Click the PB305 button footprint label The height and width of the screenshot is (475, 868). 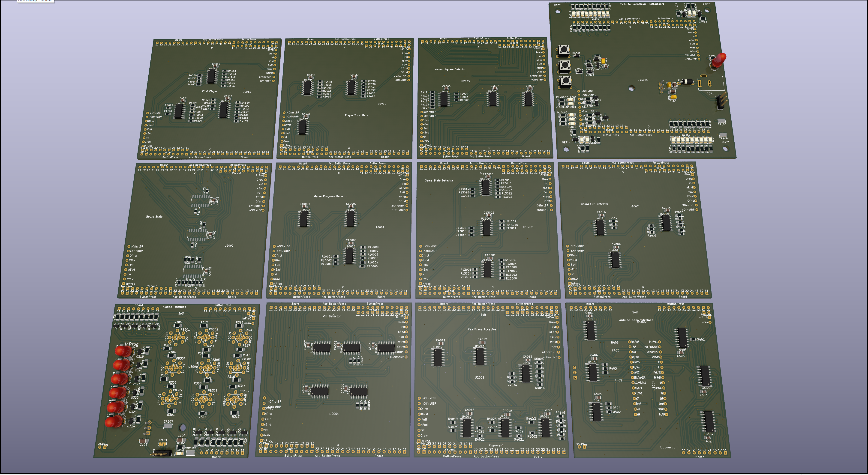tap(215, 360)
